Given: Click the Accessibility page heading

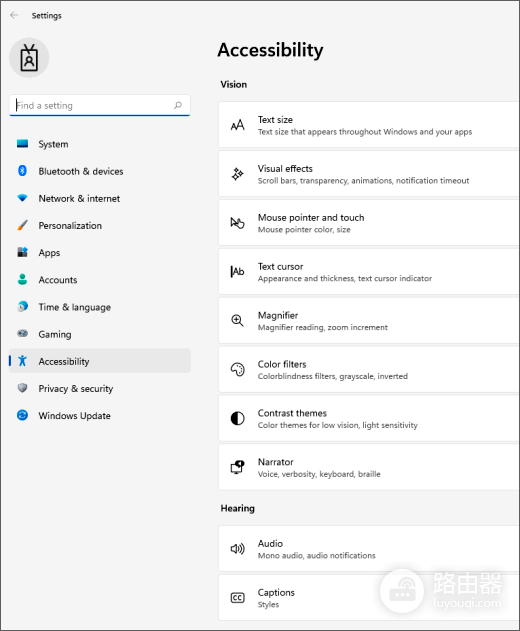Looking at the screenshot, I should (270, 50).
